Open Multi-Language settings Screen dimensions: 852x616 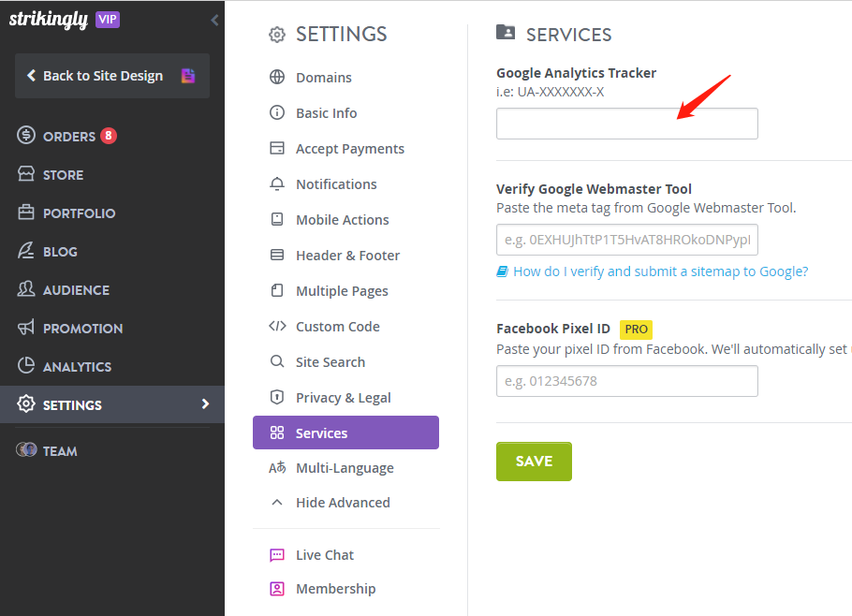point(345,468)
